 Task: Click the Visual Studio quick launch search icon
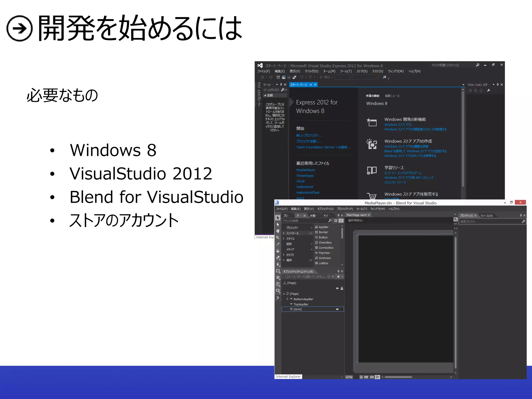[477, 65]
